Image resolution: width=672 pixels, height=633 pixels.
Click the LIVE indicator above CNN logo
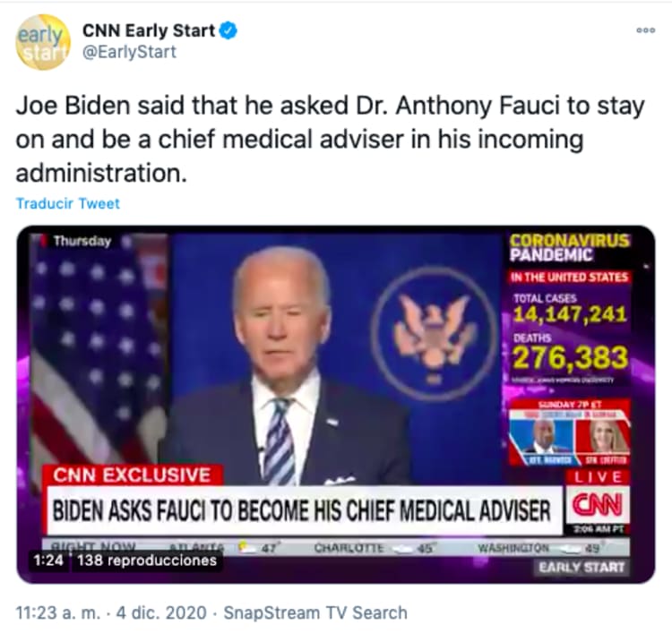click(599, 476)
